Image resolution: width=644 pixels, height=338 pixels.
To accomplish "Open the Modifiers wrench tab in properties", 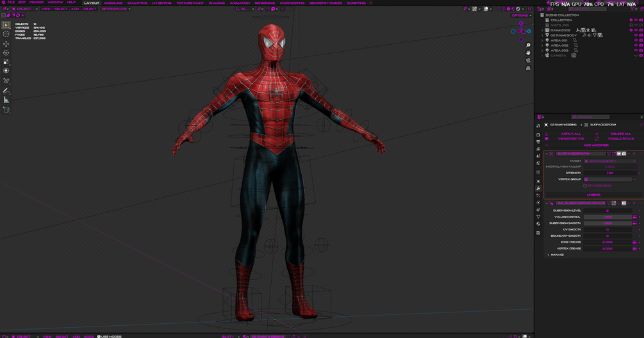I will coord(538,189).
